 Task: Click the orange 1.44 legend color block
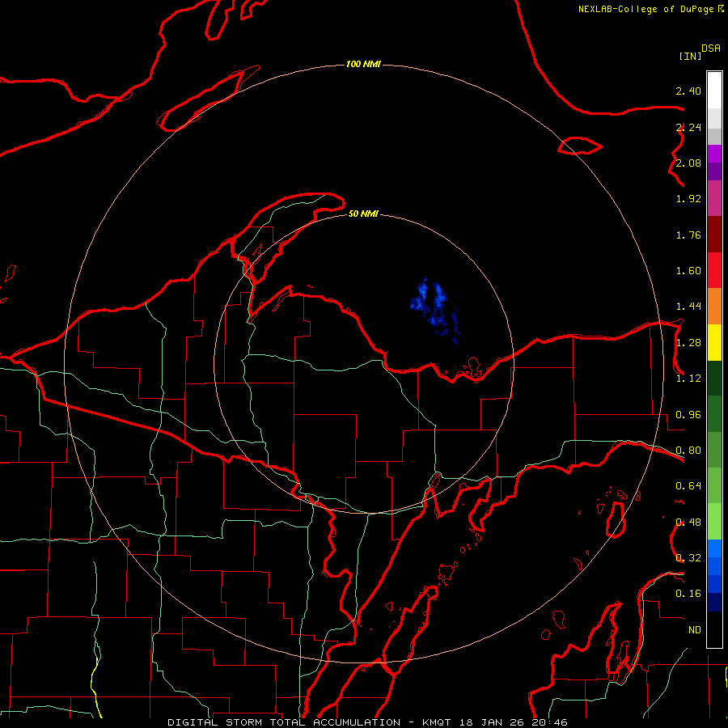coord(714,307)
